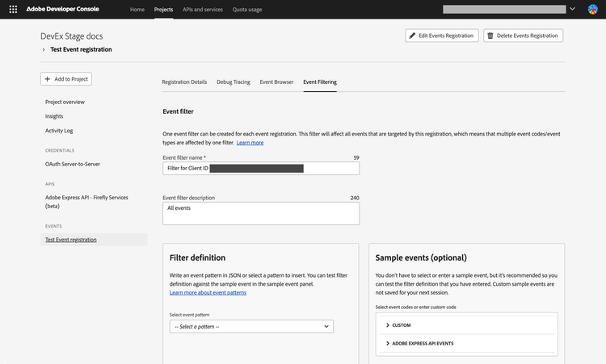Switch to the Event Browser tab

click(276, 82)
